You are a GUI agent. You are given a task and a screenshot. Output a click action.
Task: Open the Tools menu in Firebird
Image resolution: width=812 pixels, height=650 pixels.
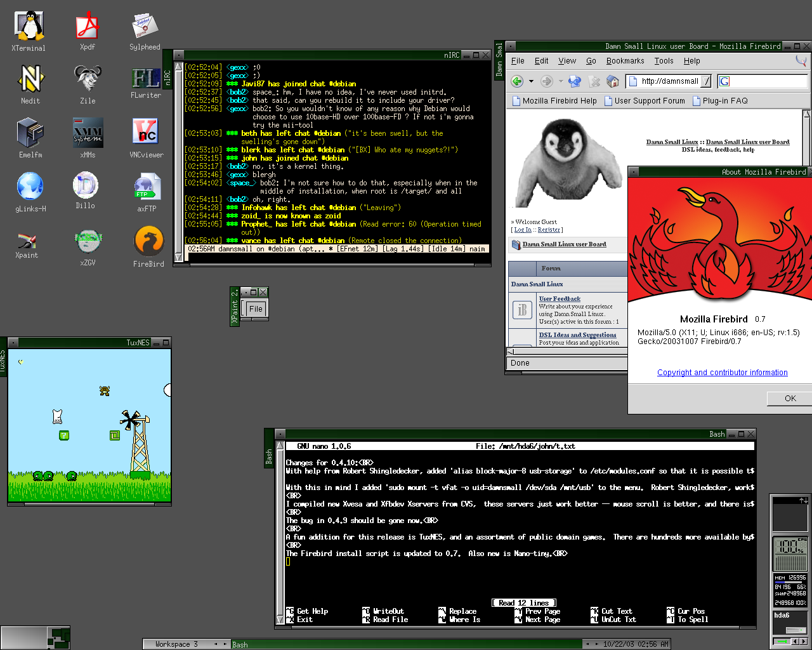[x=664, y=61]
